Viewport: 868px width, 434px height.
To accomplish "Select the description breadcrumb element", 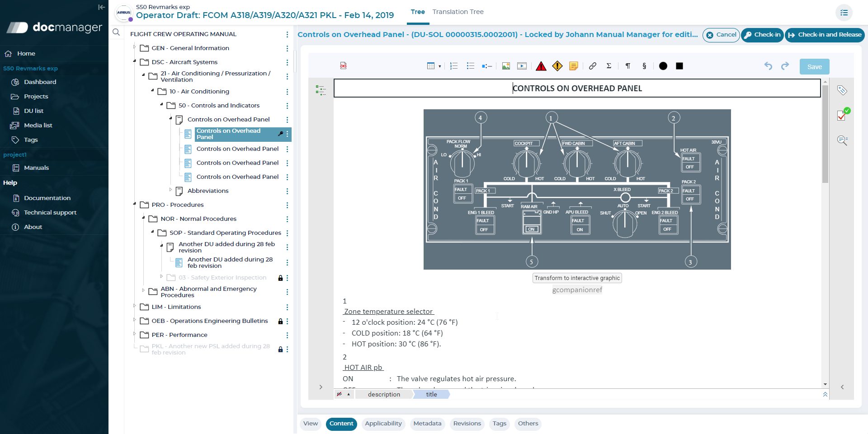I will 384,394.
